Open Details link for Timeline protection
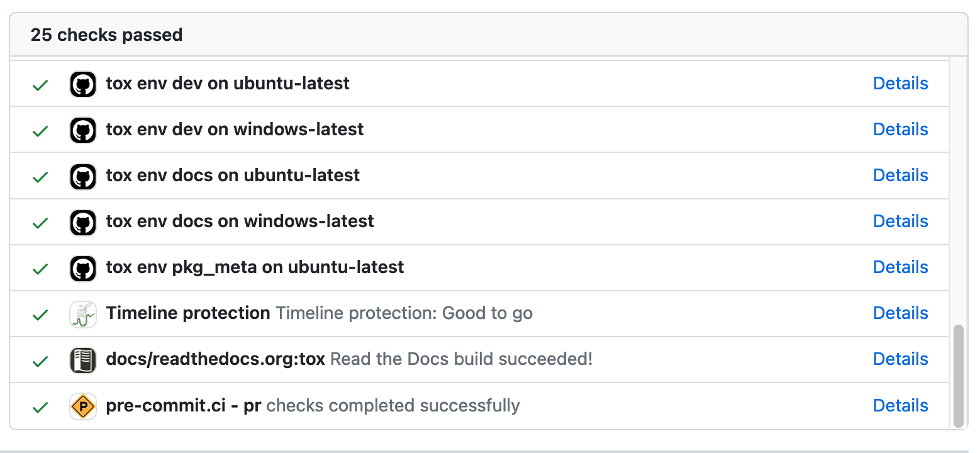The image size is (980, 453). coord(900,313)
